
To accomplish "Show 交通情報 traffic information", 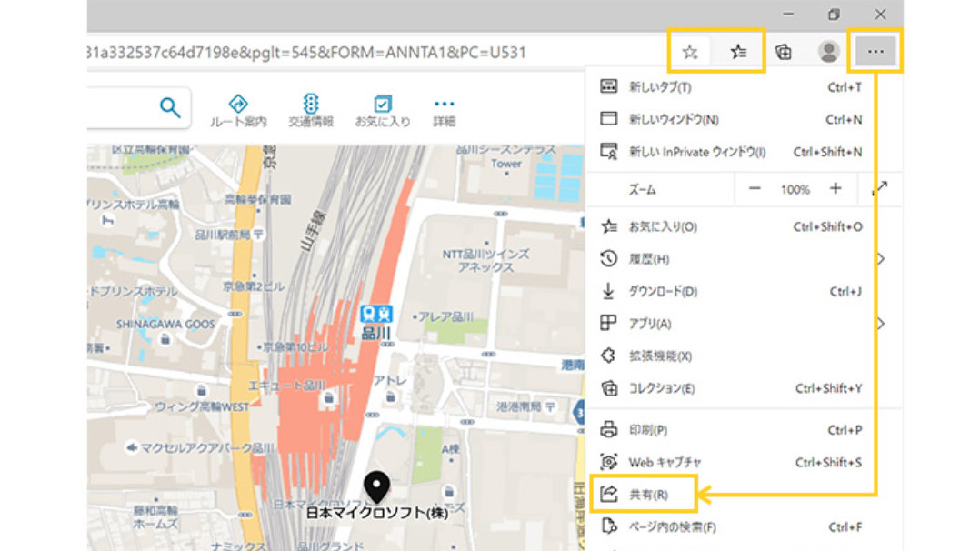I will tap(311, 111).
